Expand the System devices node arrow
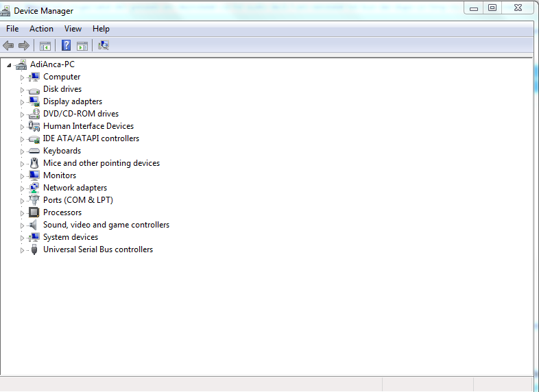 [22, 238]
